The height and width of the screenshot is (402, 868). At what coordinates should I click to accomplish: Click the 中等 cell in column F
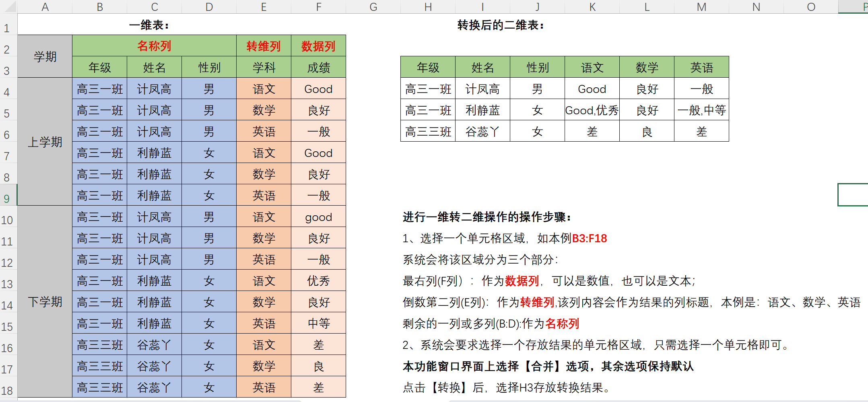click(x=318, y=324)
